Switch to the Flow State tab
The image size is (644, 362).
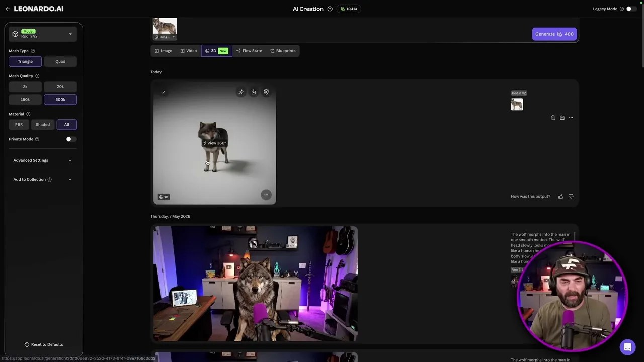click(x=250, y=51)
